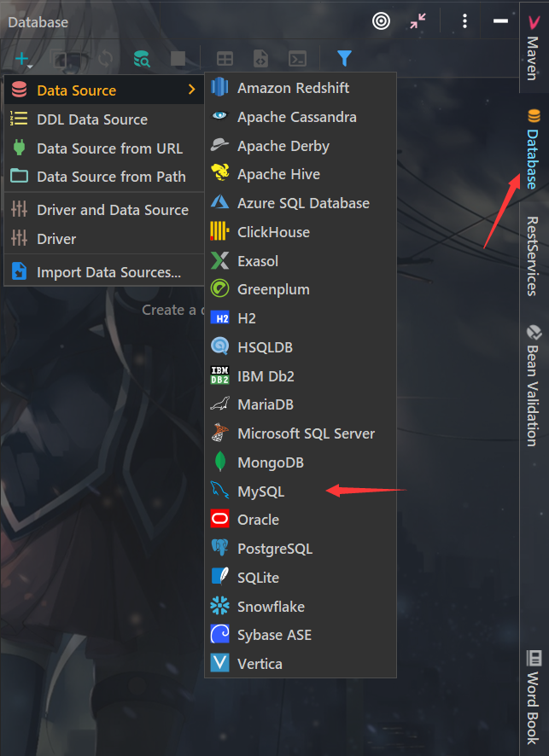The height and width of the screenshot is (756, 549).
Task: Choose Apache Hive from list
Action: pos(301,174)
